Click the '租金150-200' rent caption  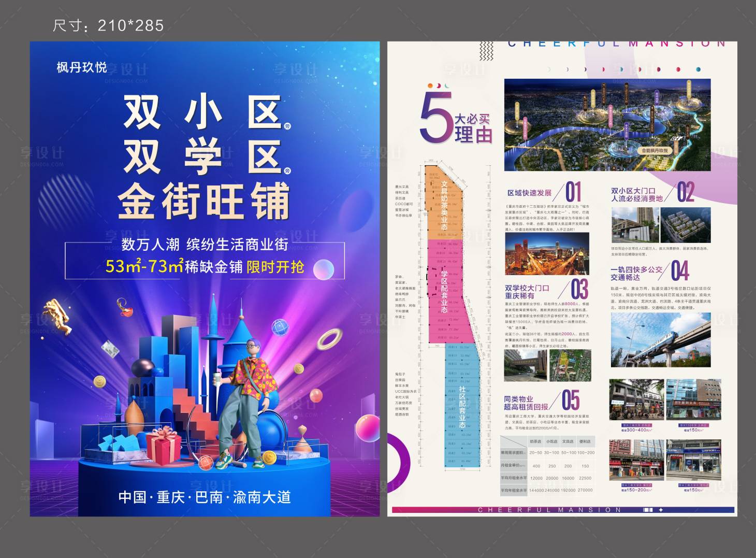(636, 490)
